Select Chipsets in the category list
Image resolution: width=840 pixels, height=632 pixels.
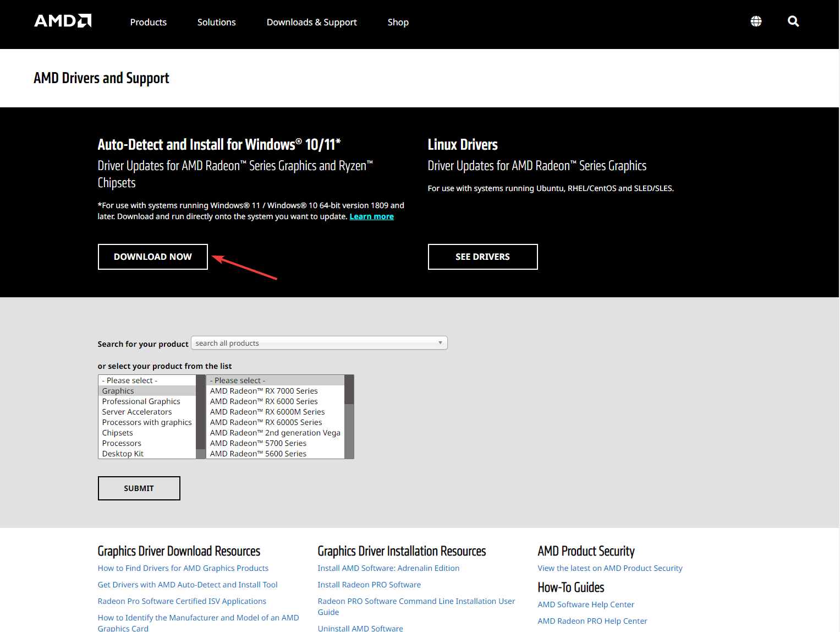pyautogui.click(x=147, y=433)
